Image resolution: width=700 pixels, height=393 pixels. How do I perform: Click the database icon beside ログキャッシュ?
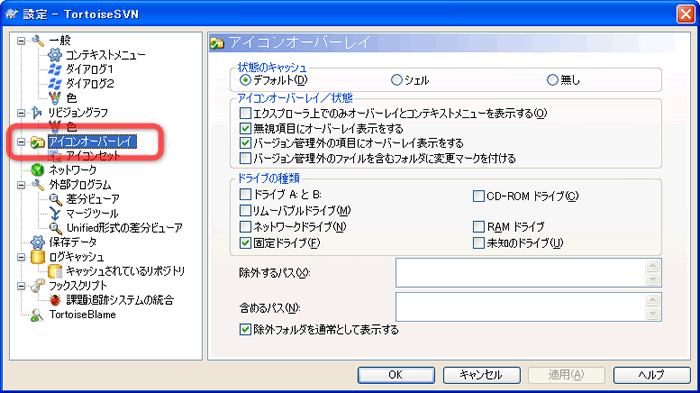coord(38,257)
